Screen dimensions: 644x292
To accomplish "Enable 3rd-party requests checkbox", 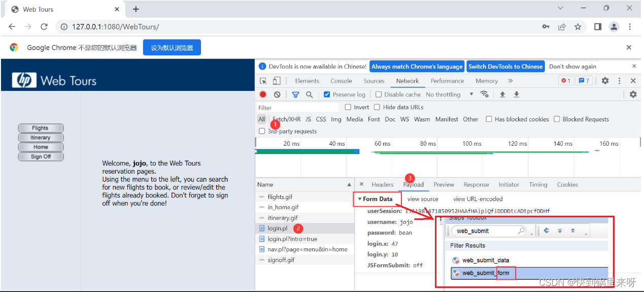I will (262, 131).
